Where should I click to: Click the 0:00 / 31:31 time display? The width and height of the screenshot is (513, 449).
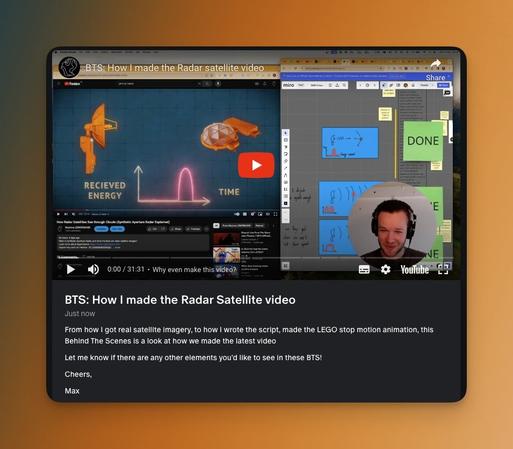[126, 269]
